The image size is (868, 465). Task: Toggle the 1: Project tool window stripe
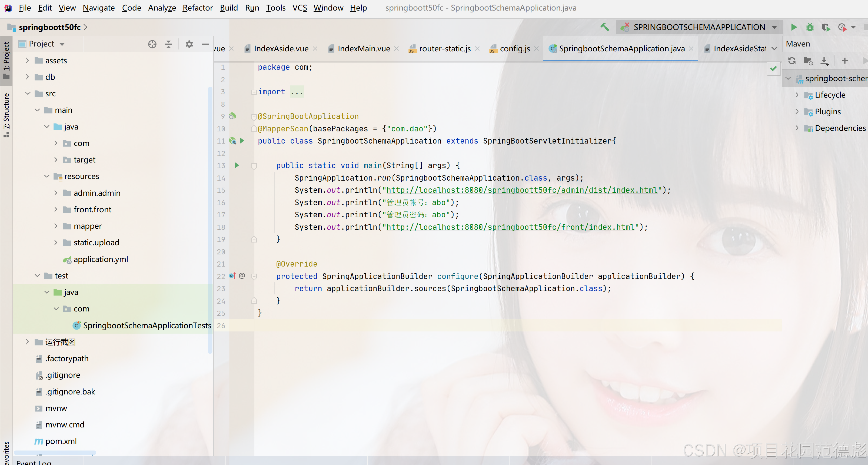coord(6,61)
